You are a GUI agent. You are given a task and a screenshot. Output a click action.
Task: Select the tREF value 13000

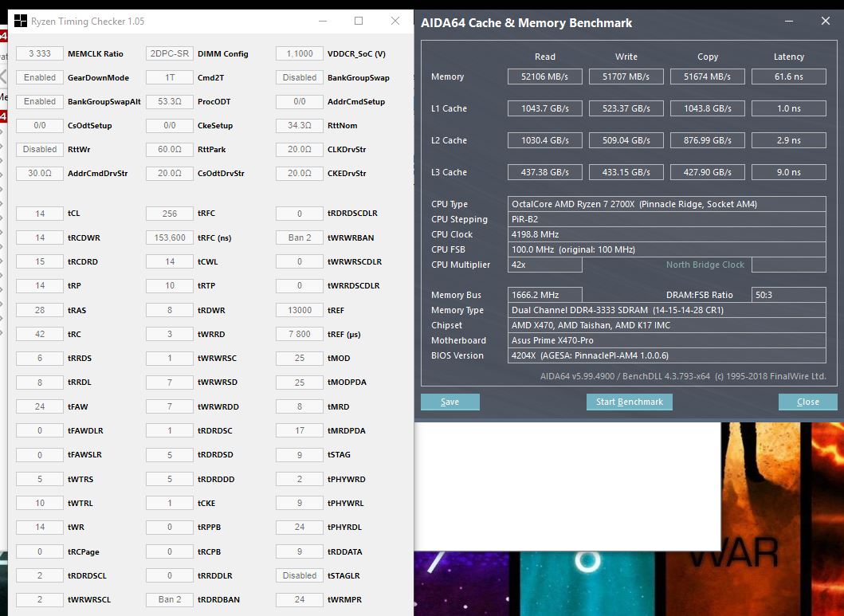[x=300, y=311]
